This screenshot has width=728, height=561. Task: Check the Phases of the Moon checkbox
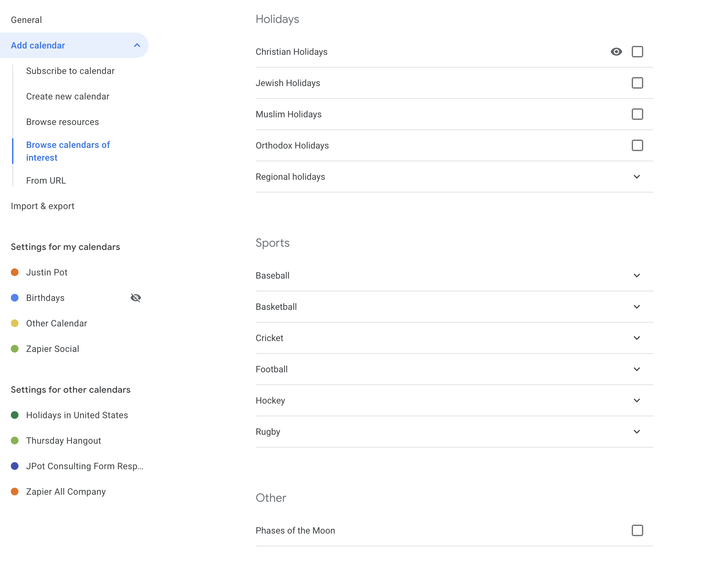[x=637, y=530]
